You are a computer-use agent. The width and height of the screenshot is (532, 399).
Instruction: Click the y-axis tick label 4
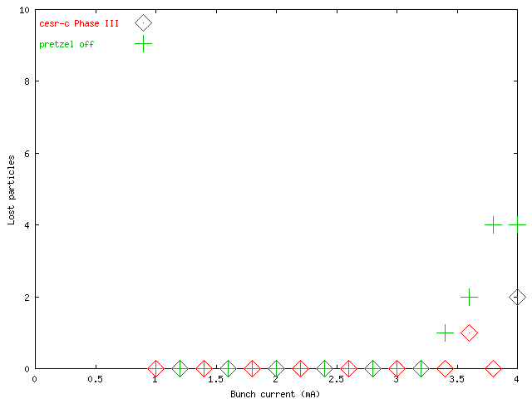point(27,225)
